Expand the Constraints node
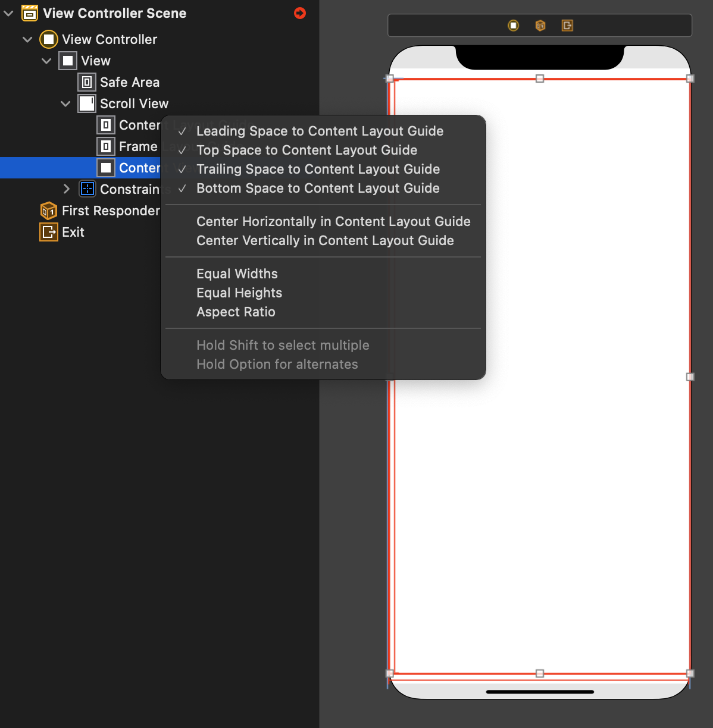 (x=67, y=189)
